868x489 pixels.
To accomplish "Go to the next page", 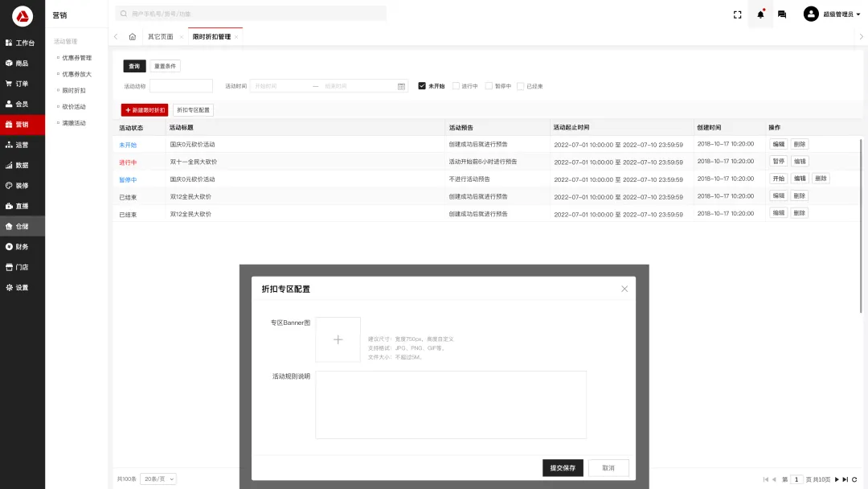I will click(837, 479).
